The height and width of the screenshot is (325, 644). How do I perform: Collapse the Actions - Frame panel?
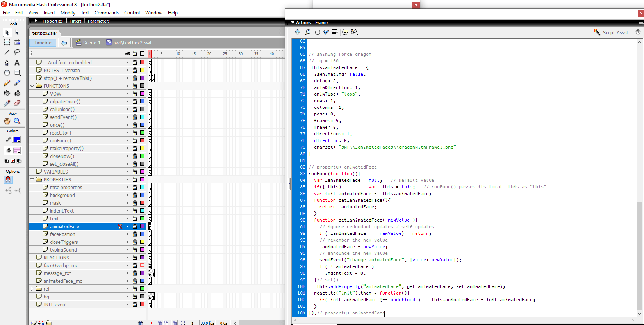coord(293,23)
